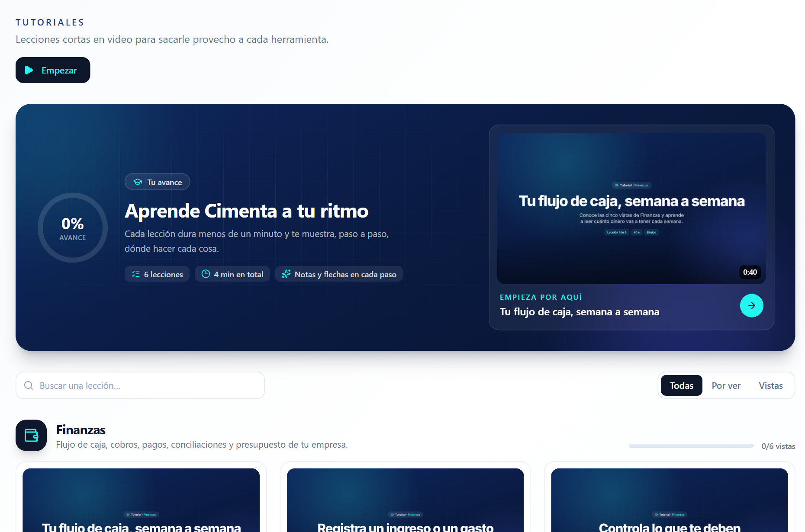Click the cyan arrow button in featured lesson card
The image size is (805, 532).
pyautogui.click(x=751, y=305)
